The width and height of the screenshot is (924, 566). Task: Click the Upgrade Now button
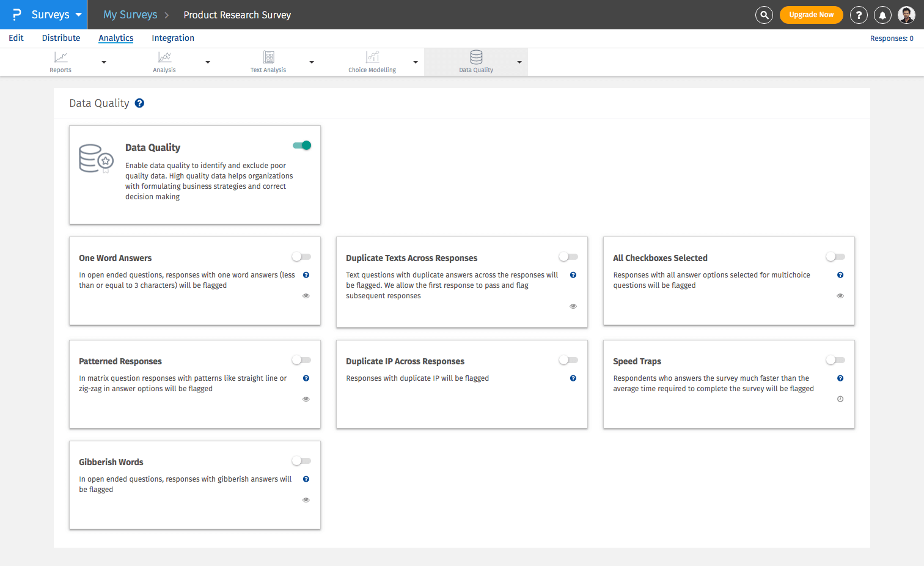coord(811,15)
